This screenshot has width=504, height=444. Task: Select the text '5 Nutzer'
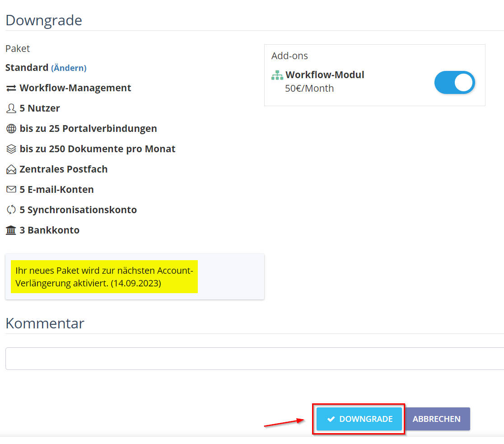click(40, 108)
